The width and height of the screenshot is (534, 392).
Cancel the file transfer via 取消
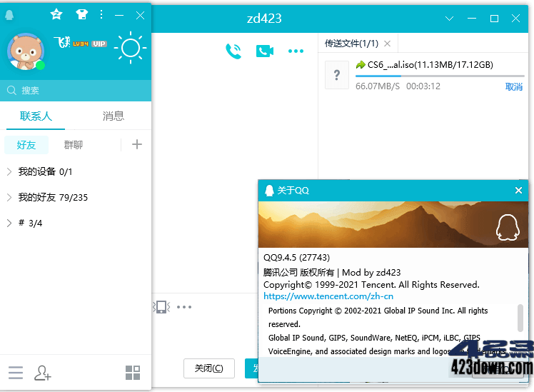click(x=514, y=87)
